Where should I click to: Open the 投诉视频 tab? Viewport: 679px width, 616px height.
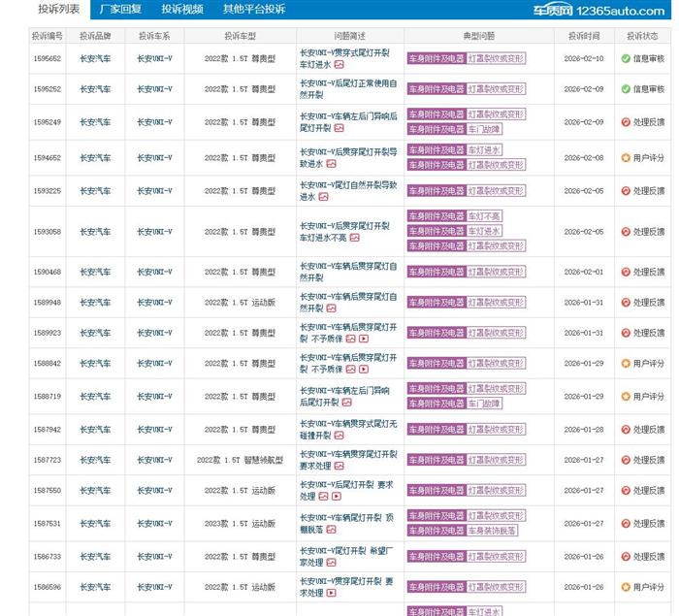182,10
